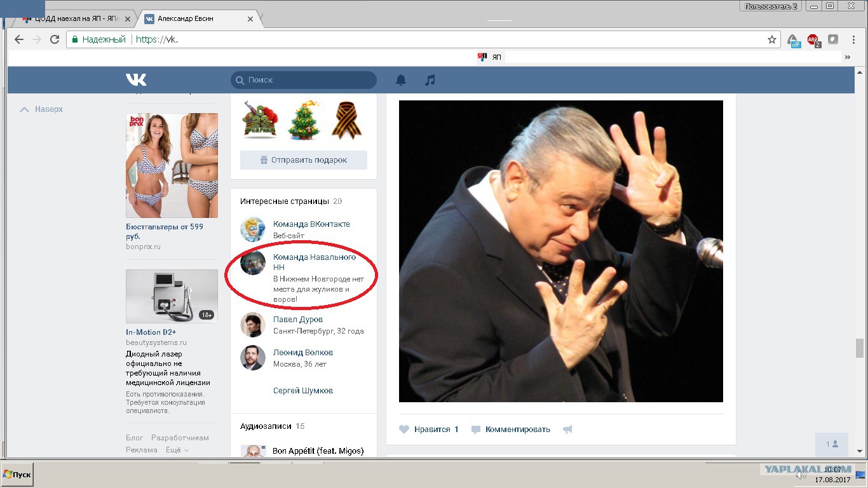This screenshot has height=488, width=868.
Task: Open the Павел Дуров profile link
Action: 298,320
